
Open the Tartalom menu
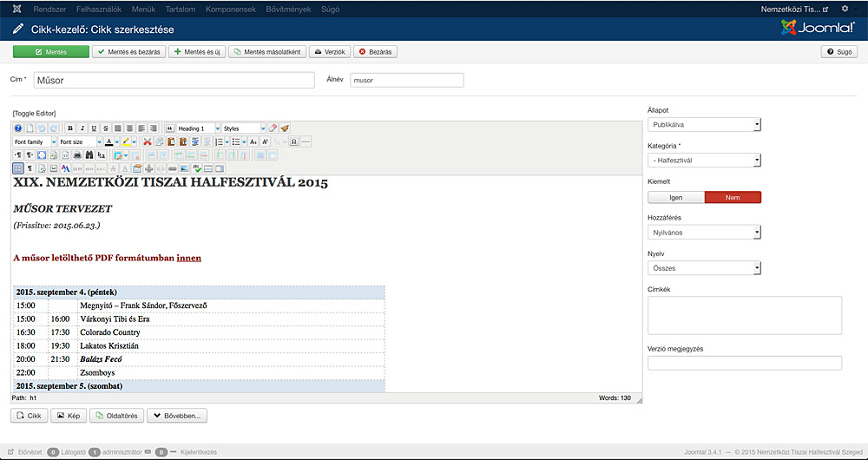(181, 9)
